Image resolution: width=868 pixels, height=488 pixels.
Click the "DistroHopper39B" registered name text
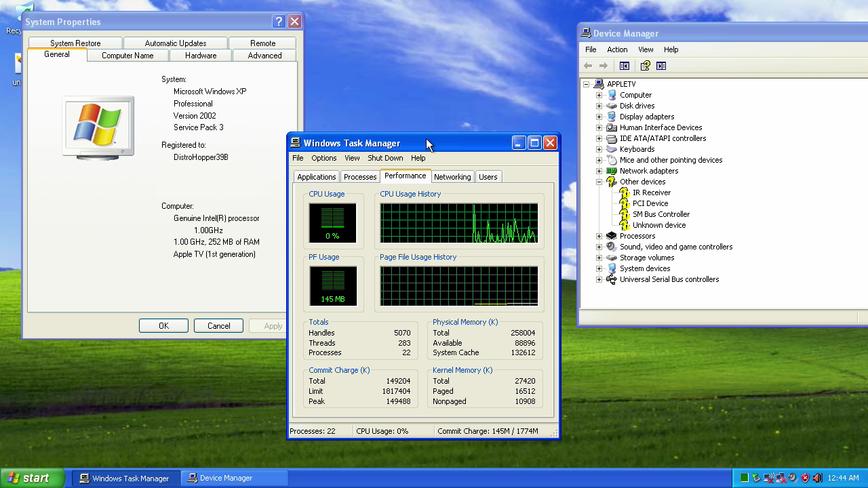(x=201, y=157)
